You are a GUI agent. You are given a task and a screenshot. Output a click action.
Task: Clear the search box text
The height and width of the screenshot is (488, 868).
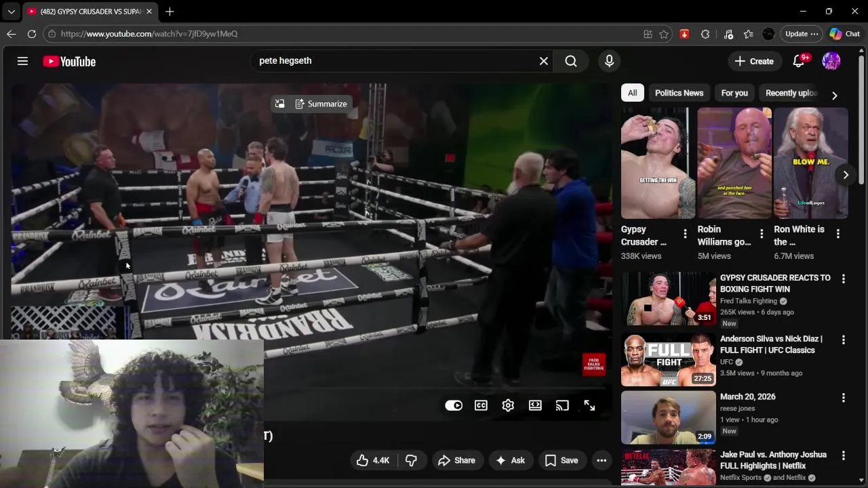(544, 61)
